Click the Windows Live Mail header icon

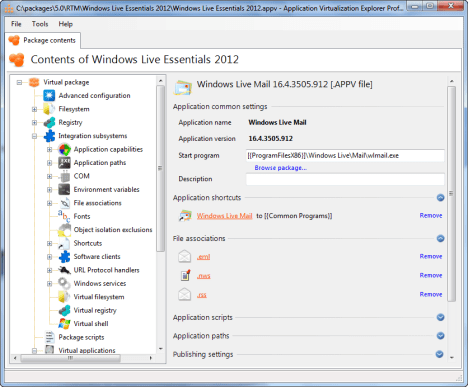tap(183, 88)
